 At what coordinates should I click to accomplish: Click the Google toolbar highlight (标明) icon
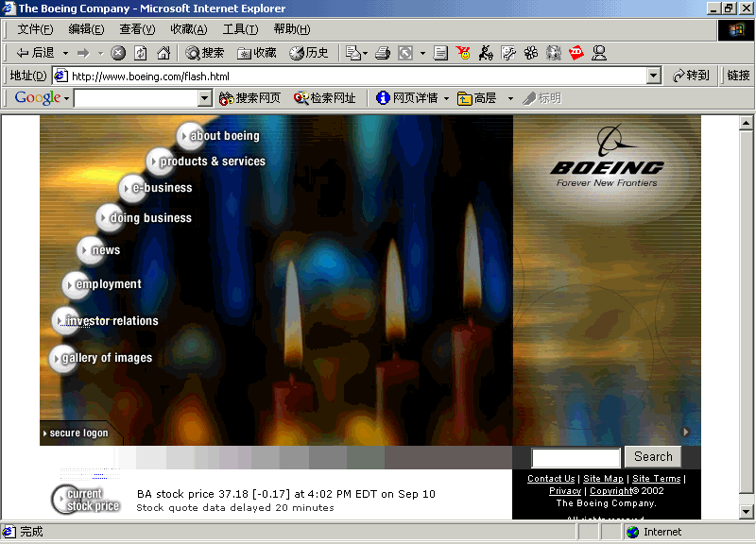[541, 98]
